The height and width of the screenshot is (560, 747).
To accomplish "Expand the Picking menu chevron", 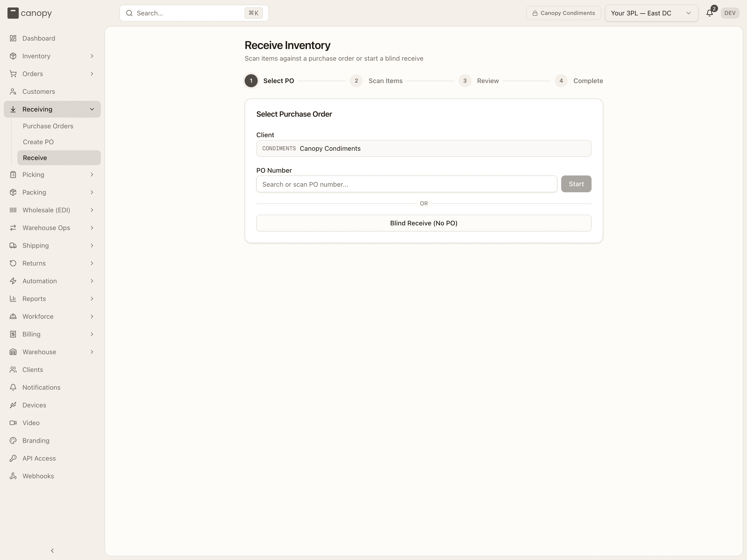I will [92, 175].
